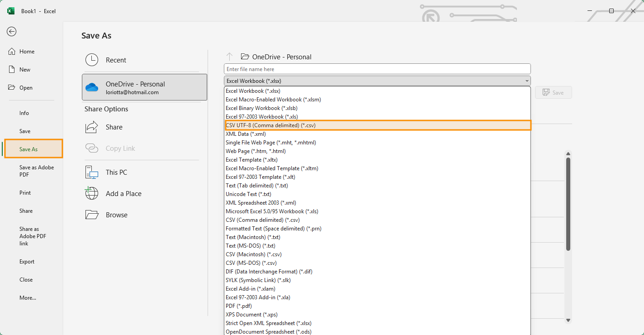Pick Strict Open XML Spreadsheet (*.xlsx)
This screenshot has height=335, width=644.
pyautogui.click(x=377, y=323)
